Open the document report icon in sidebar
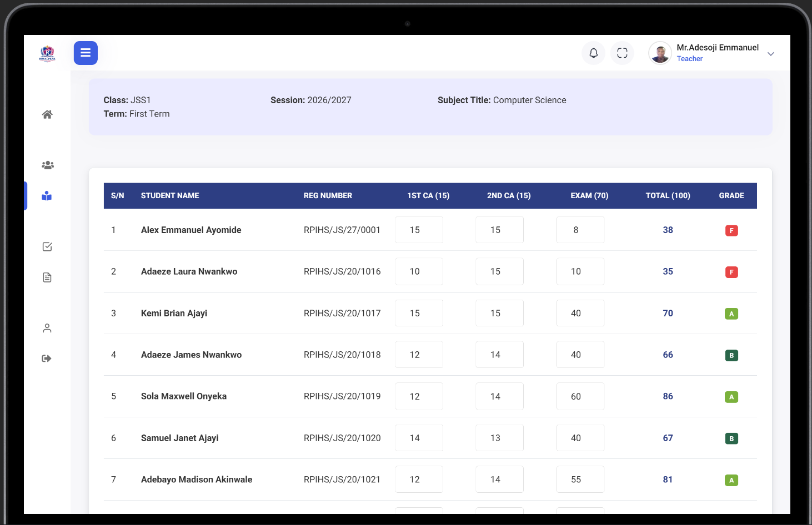 (47, 277)
